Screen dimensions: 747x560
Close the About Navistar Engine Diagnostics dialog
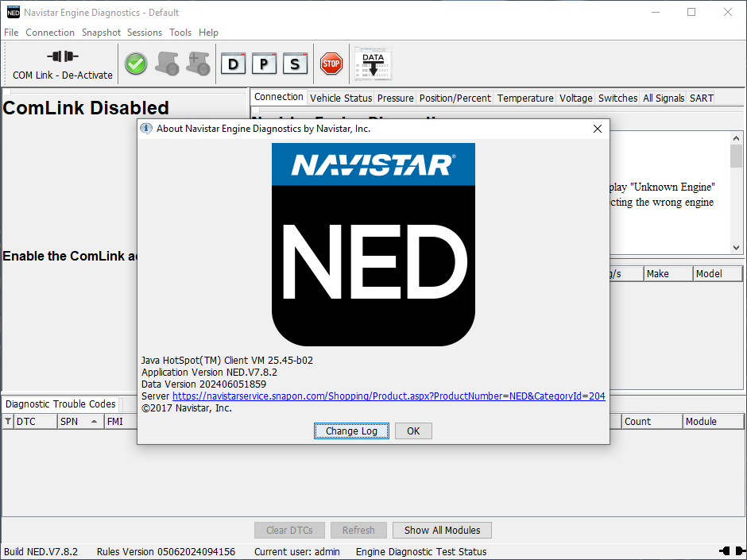[x=598, y=129]
